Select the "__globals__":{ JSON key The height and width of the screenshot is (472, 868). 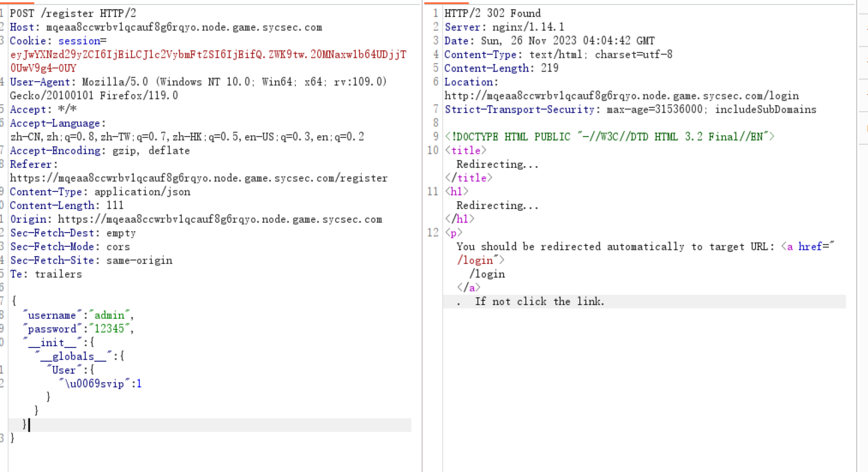(79, 356)
